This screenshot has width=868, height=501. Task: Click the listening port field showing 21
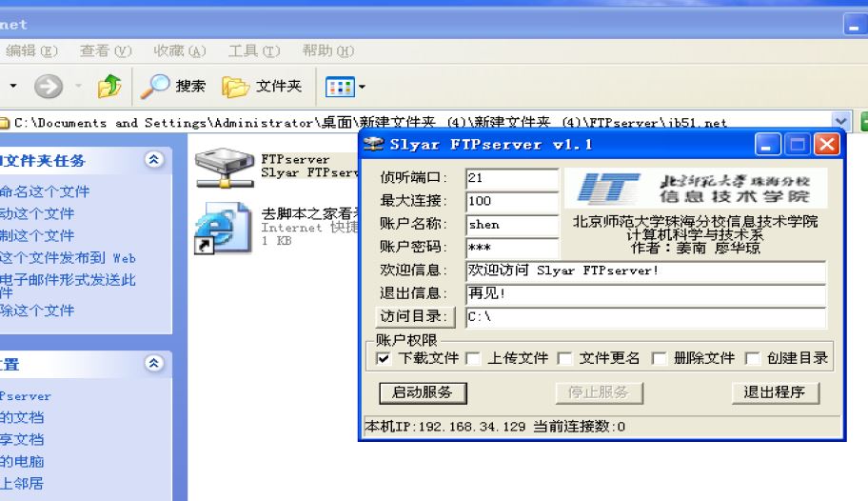click(x=512, y=178)
